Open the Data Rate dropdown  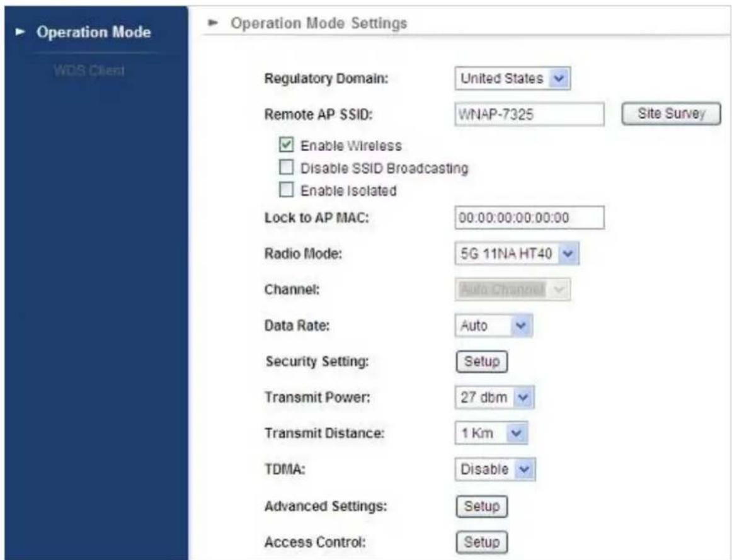pos(493,325)
